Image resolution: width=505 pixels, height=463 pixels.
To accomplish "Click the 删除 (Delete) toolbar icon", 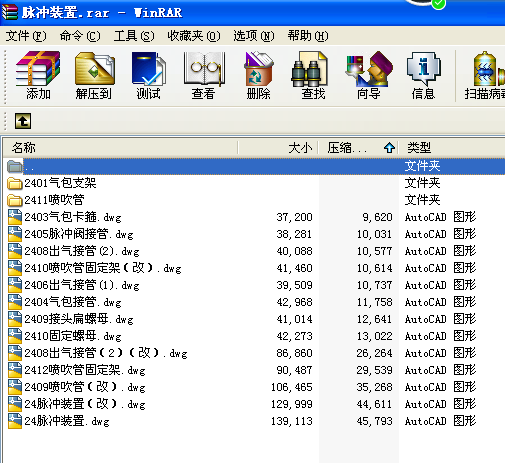I will pyautogui.click(x=259, y=68).
